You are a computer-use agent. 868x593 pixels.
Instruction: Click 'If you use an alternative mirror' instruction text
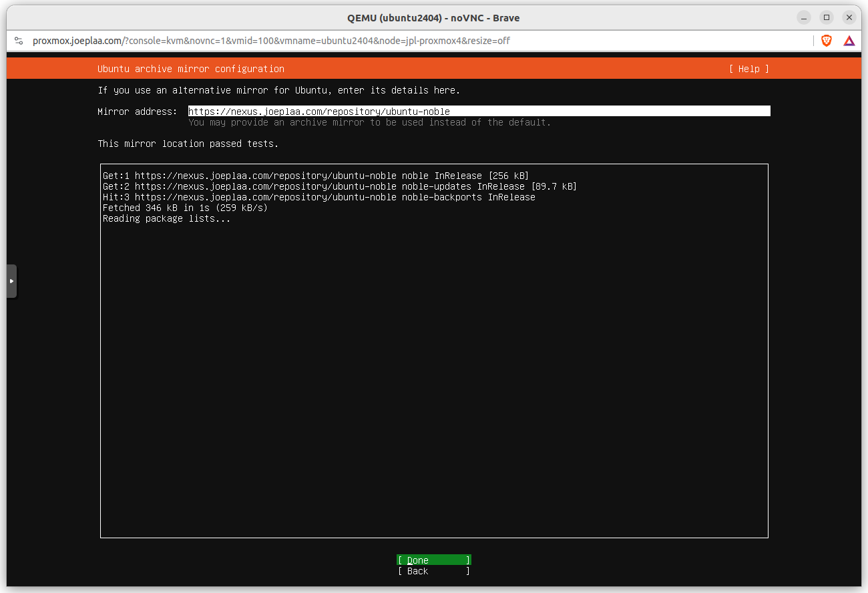pos(279,90)
